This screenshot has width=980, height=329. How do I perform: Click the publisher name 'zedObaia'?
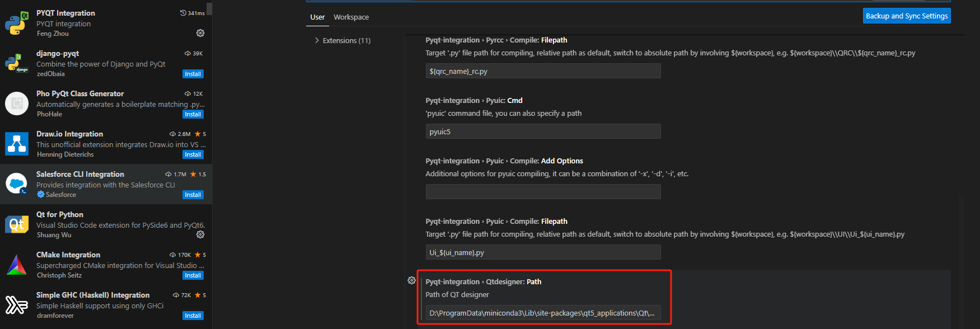50,74
